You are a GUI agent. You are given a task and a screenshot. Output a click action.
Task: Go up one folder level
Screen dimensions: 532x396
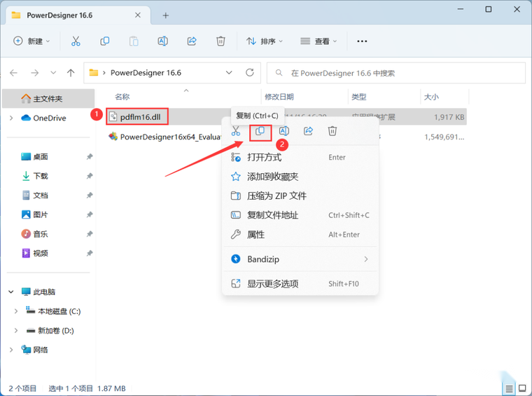(x=71, y=73)
